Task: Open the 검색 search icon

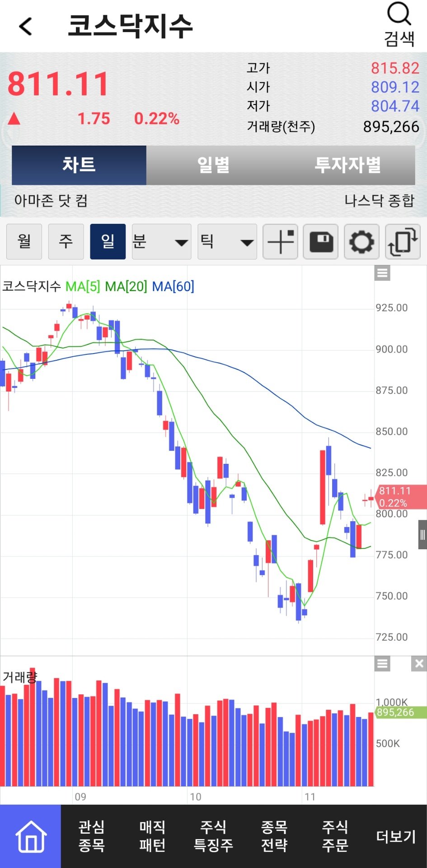Action: tap(399, 25)
